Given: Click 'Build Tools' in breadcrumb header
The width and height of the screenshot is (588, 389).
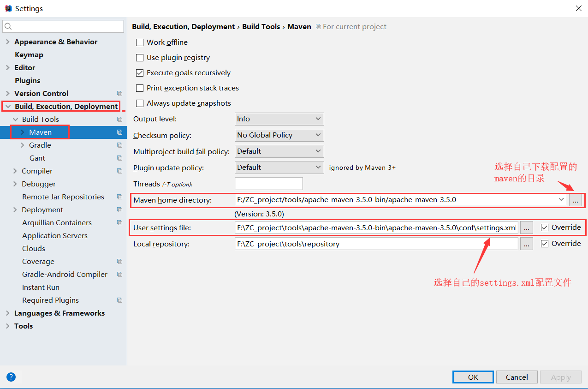Looking at the screenshot, I should pos(261,26).
